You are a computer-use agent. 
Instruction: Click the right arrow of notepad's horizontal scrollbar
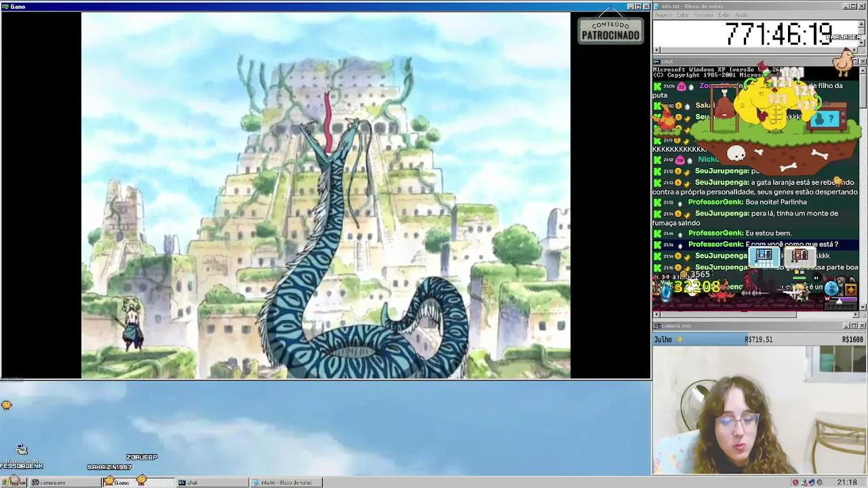(x=854, y=50)
